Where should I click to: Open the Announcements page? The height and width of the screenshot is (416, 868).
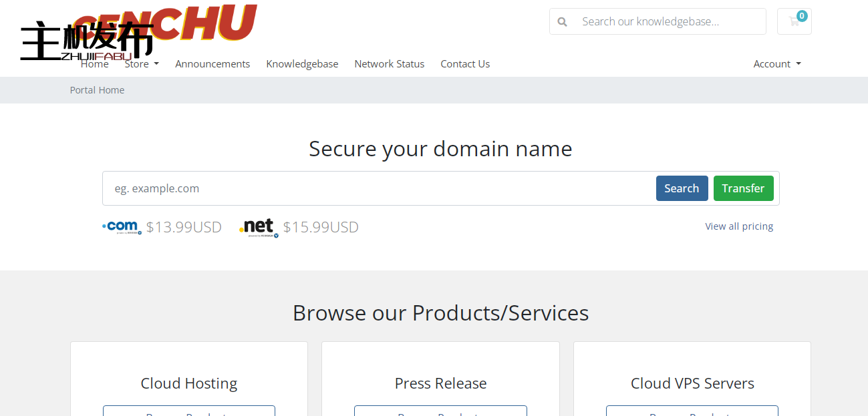click(212, 63)
